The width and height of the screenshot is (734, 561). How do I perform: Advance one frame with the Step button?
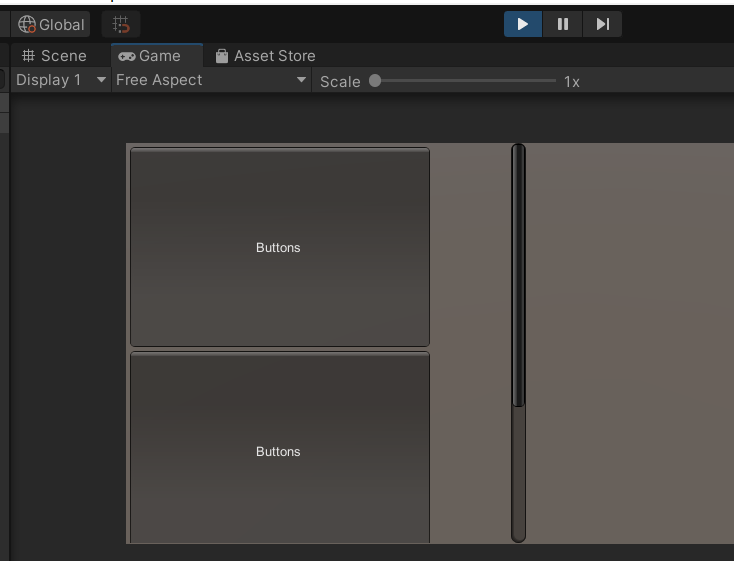[x=602, y=24]
